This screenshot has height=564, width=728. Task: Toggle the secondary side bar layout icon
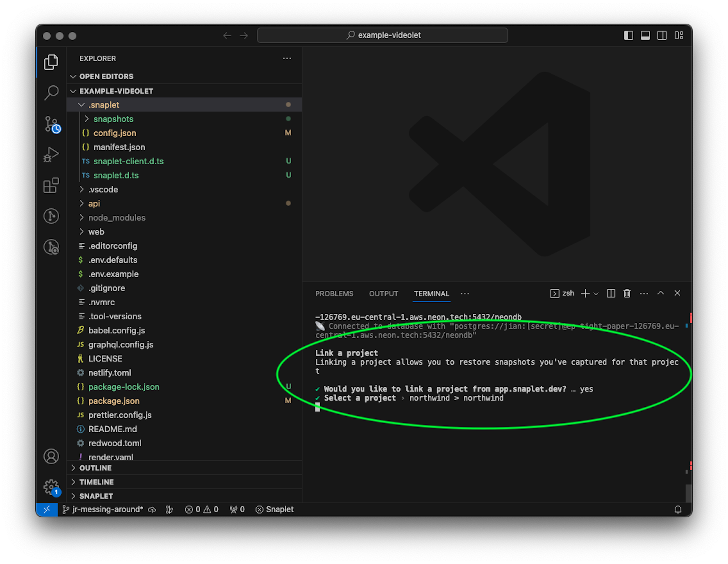pyautogui.click(x=662, y=35)
